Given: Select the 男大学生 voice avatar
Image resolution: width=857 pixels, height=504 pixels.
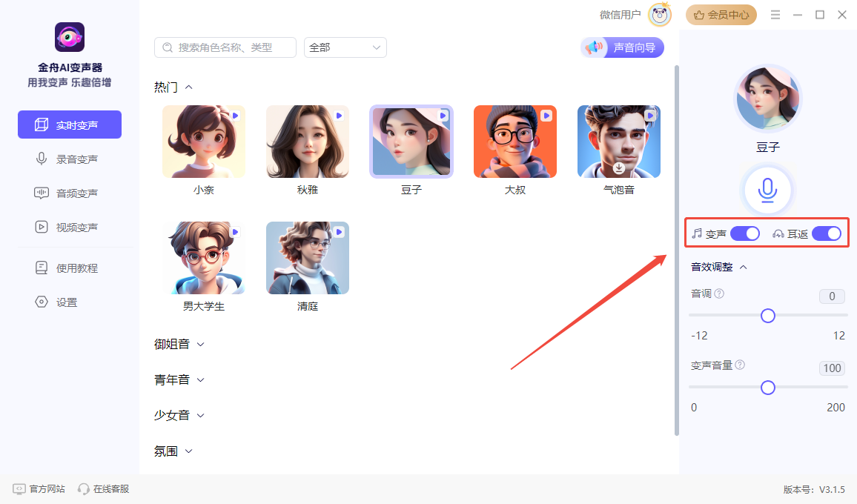Looking at the screenshot, I should [203, 258].
